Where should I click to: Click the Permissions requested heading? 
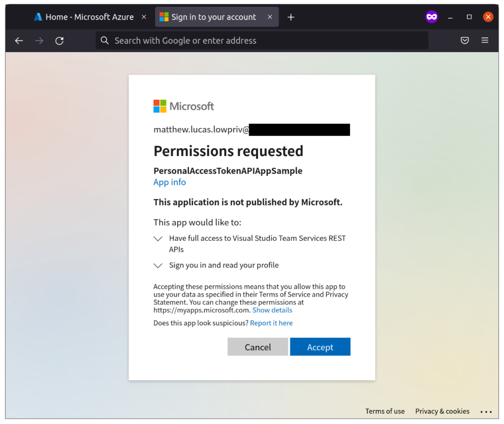coord(228,151)
